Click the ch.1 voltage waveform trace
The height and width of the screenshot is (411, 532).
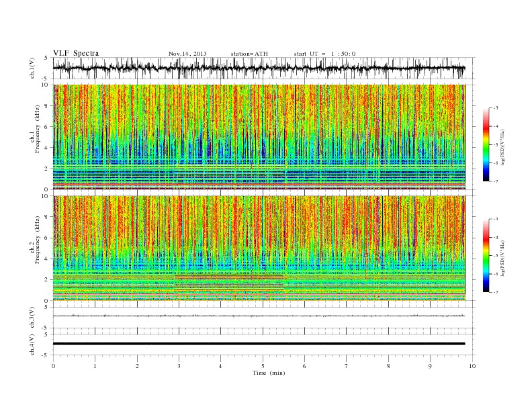(259, 68)
